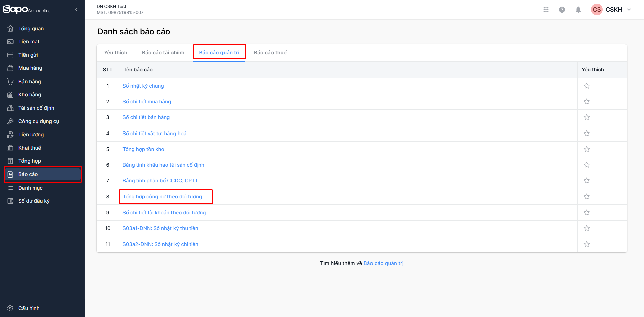Open Tổng hợp công nợ theo đối tượng
This screenshot has height=317, width=644.
162,197
